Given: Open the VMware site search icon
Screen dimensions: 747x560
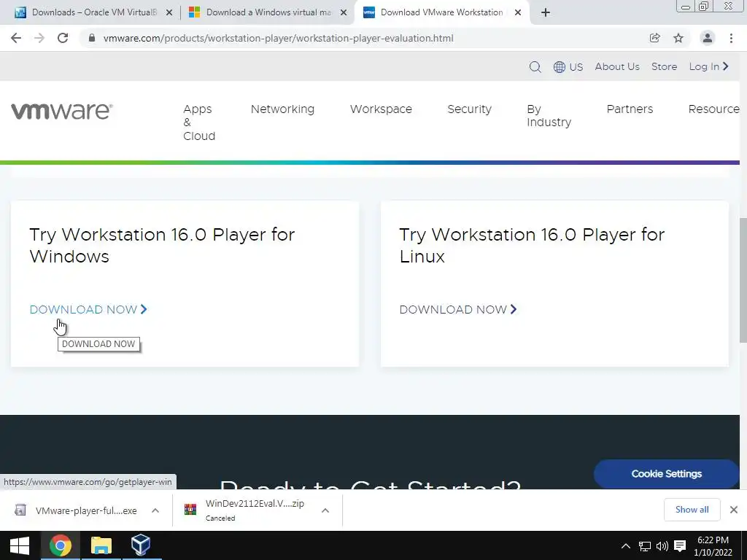Looking at the screenshot, I should click(535, 66).
